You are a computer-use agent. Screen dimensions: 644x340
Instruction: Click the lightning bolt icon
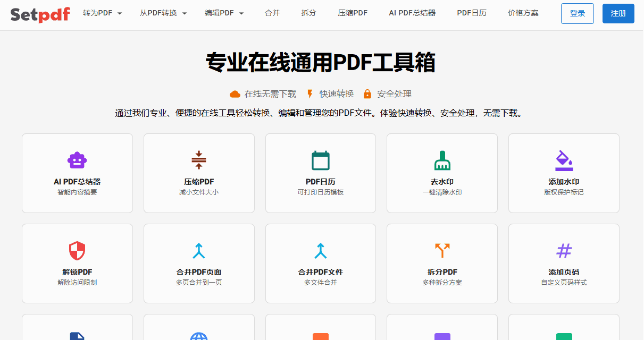tap(310, 94)
